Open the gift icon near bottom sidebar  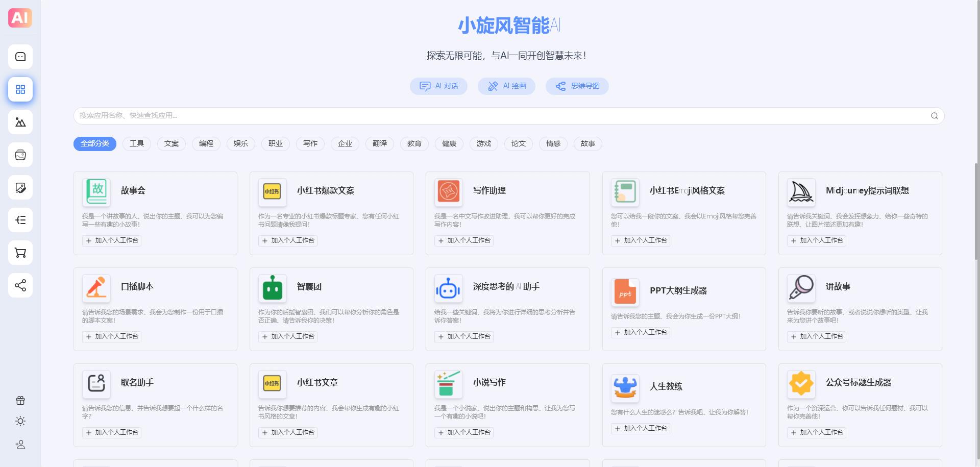pos(20,400)
